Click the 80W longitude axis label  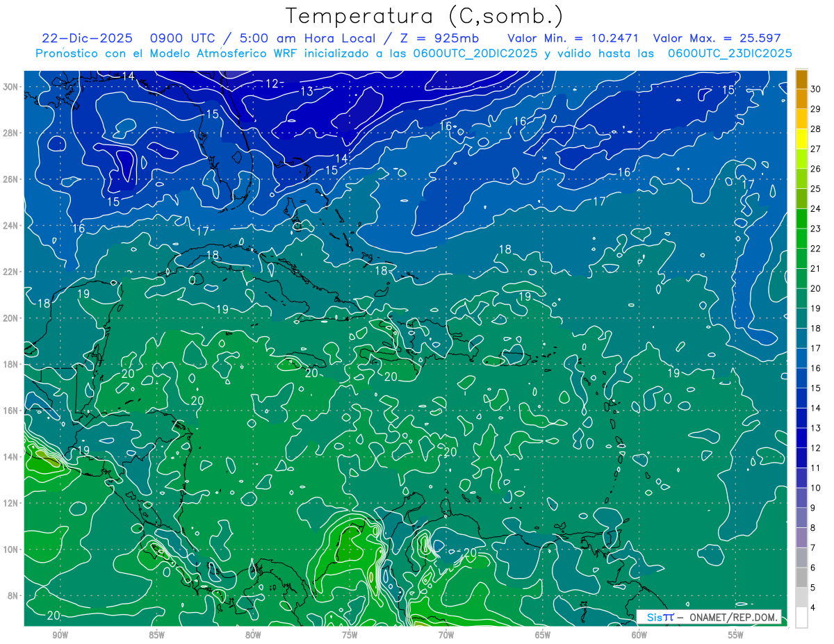(253, 635)
